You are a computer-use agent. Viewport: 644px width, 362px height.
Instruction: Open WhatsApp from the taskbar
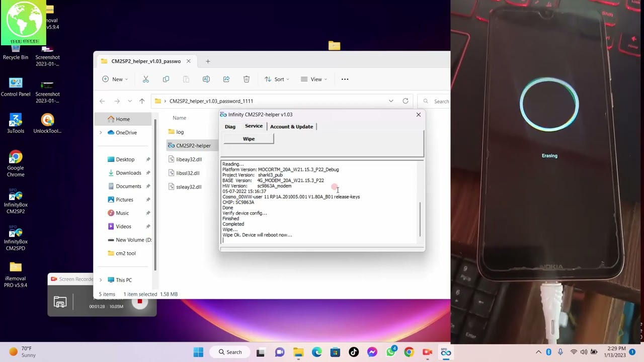pos(390,352)
